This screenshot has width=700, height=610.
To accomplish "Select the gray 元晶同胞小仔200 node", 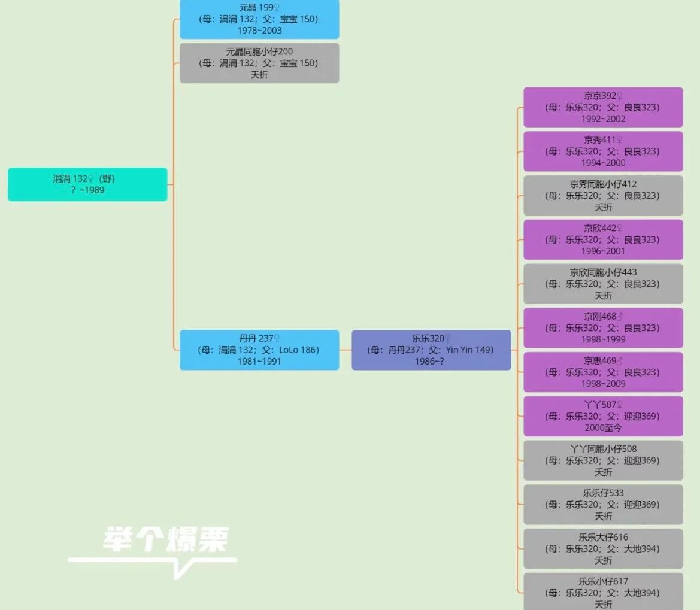I will coord(259,63).
